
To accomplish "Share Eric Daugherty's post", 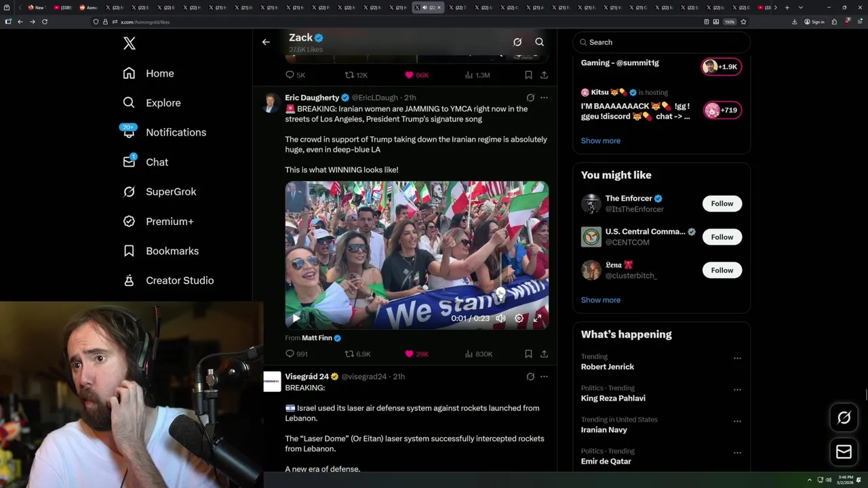I will [x=544, y=354].
